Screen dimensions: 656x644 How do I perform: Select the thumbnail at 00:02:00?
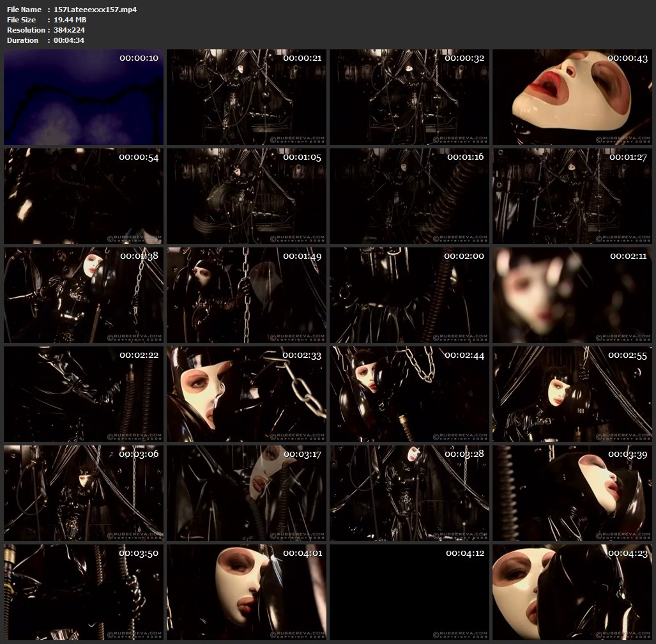[409, 295]
